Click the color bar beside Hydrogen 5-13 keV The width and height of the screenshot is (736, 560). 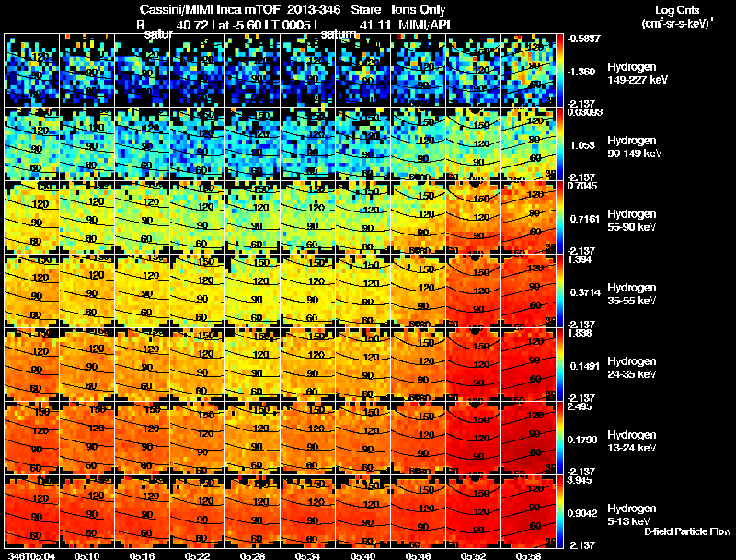click(559, 512)
